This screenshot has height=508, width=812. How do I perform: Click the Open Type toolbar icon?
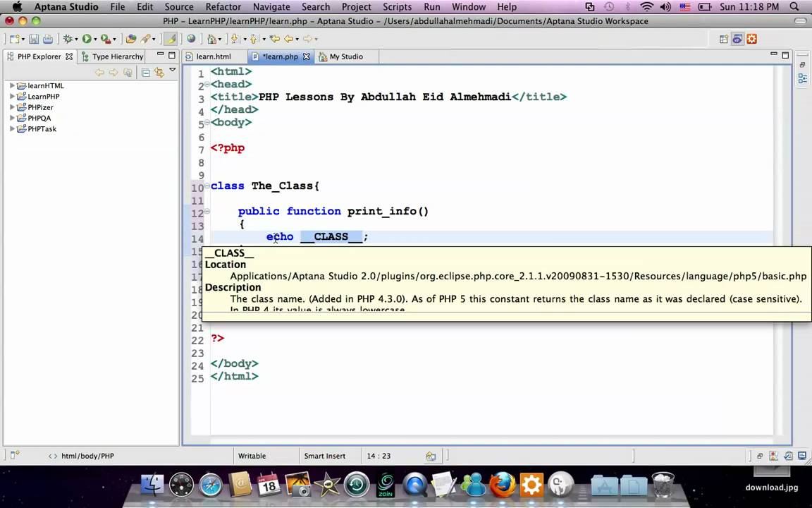131,39
